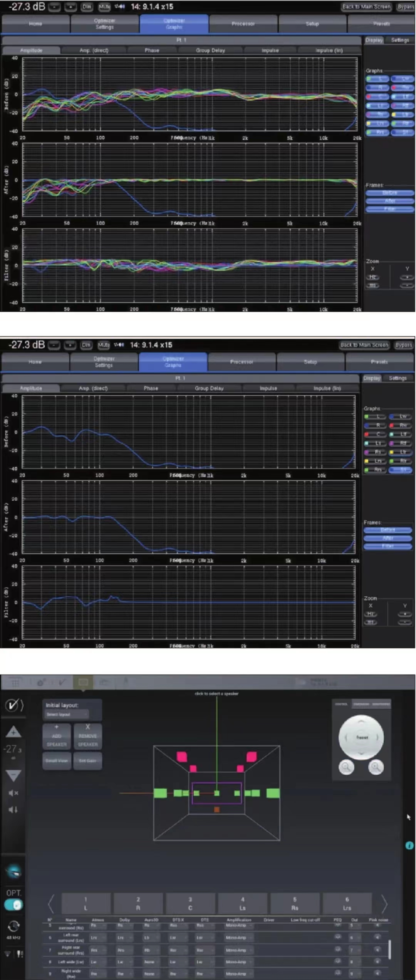Switch to Group Delay graph tab
This screenshot has width=416, height=980.
tap(210, 50)
